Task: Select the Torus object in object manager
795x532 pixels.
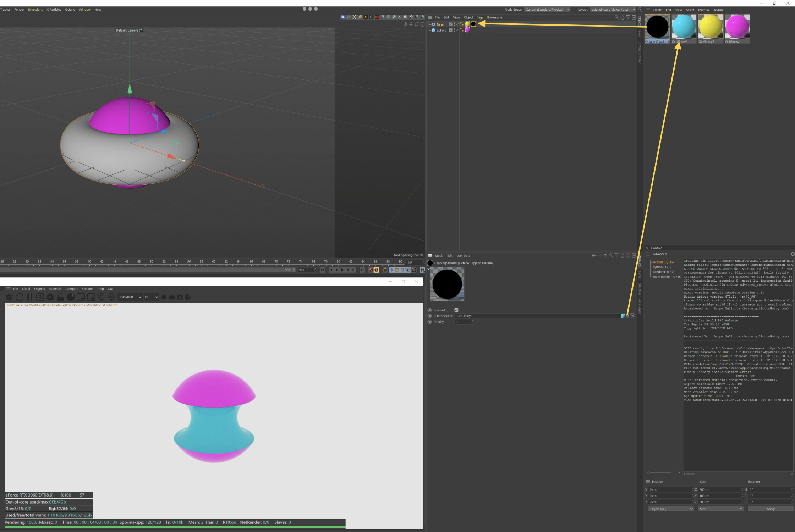Action: (440, 24)
